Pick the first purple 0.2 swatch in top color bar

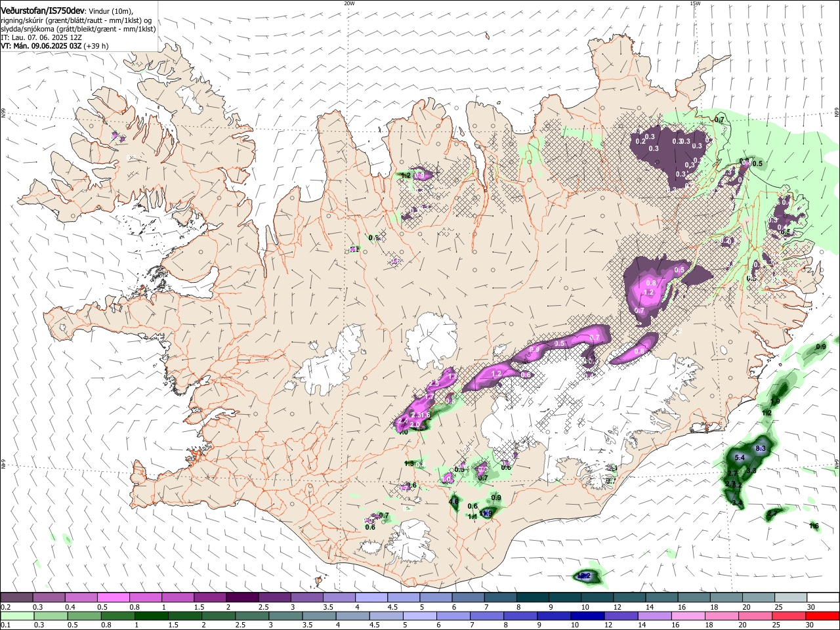click(16, 598)
